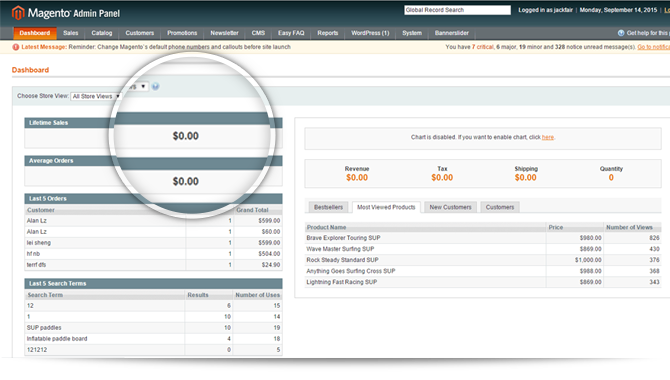Open the Newsletter menu
Screen dimensions: 670x380
point(224,33)
